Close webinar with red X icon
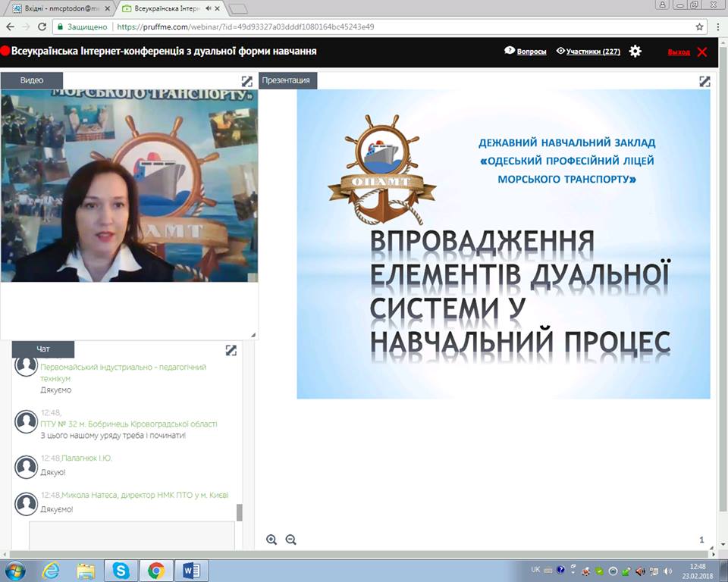The image size is (728, 582). (701, 52)
